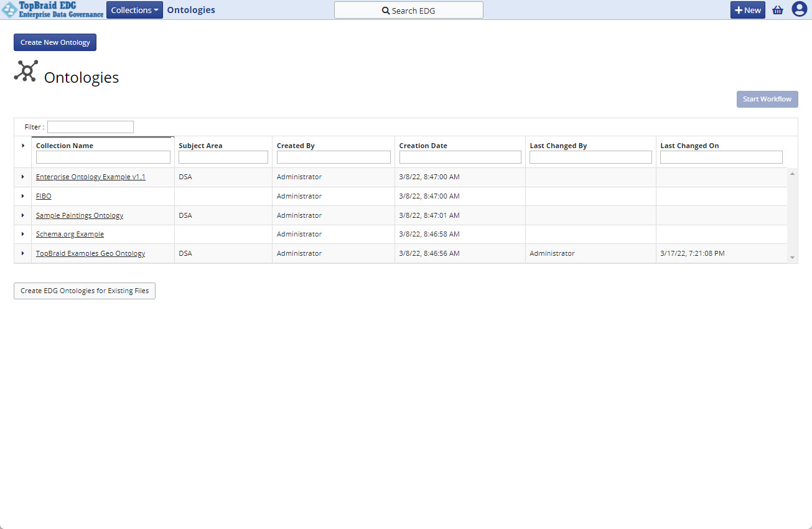Click the TopBraid EDG logo
The width and height of the screenshot is (812, 529).
point(52,10)
